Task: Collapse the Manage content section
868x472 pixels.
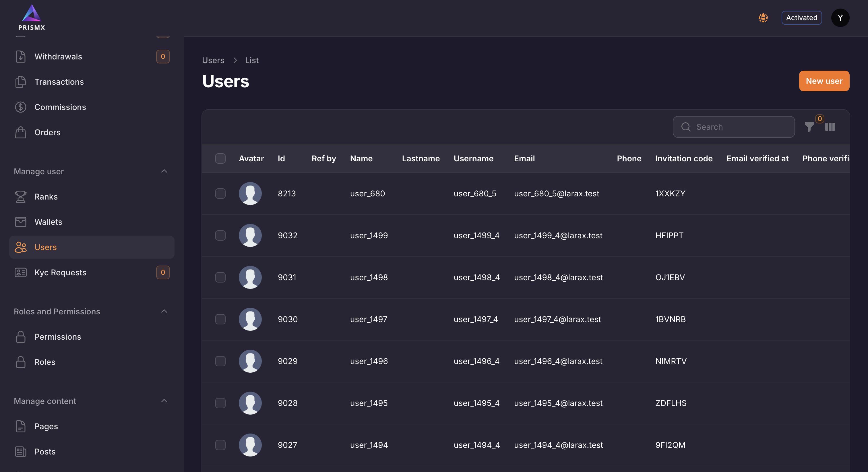Action: 164,401
